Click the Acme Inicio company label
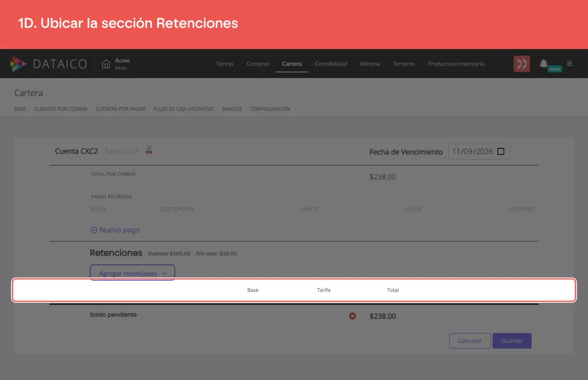 pos(122,64)
